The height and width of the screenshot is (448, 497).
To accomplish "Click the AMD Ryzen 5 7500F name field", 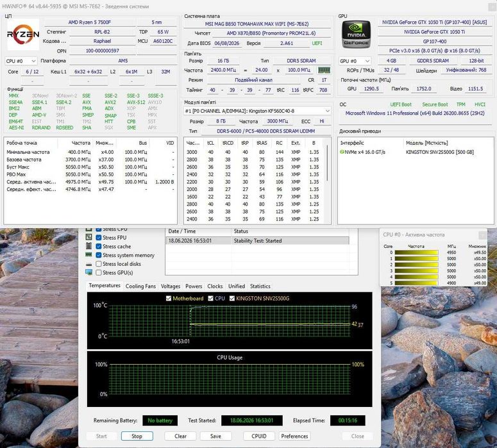I will click(90, 22).
